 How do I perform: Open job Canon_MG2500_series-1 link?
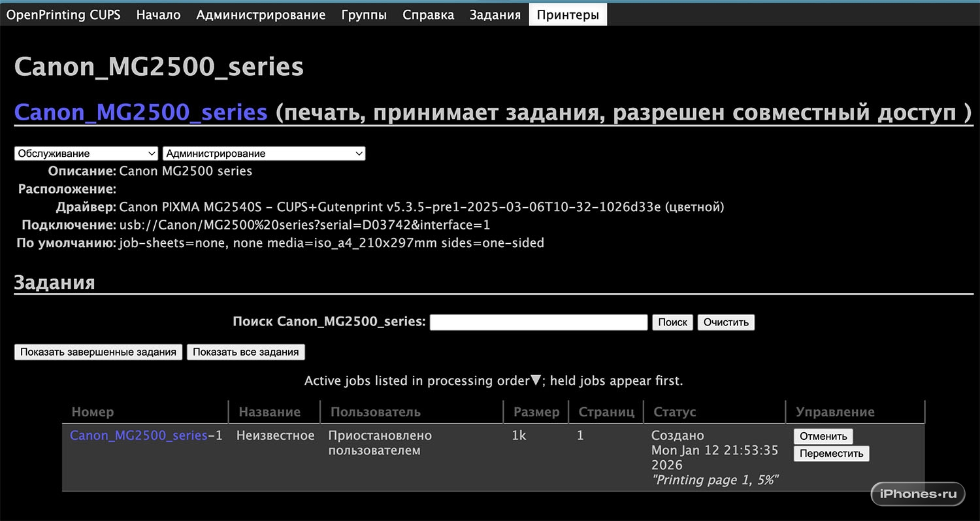(139, 435)
